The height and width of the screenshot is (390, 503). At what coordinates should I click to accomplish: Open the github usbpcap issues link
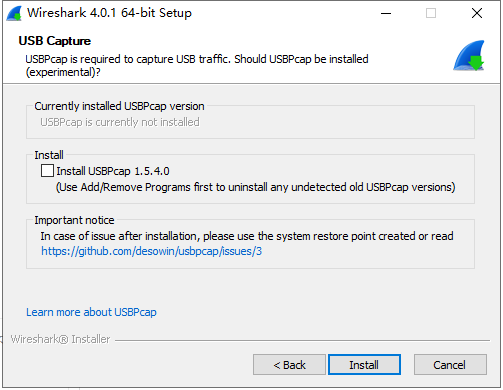click(x=151, y=251)
